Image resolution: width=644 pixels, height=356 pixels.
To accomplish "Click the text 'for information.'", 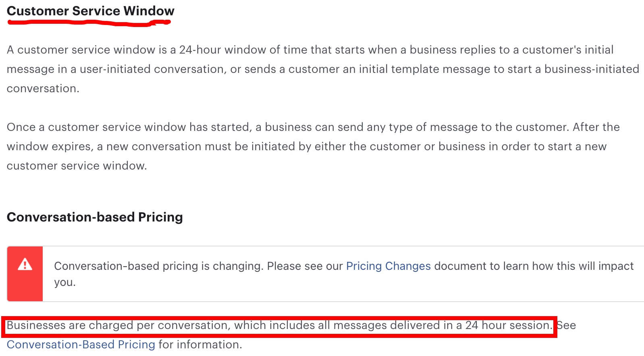I will tap(200, 345).
